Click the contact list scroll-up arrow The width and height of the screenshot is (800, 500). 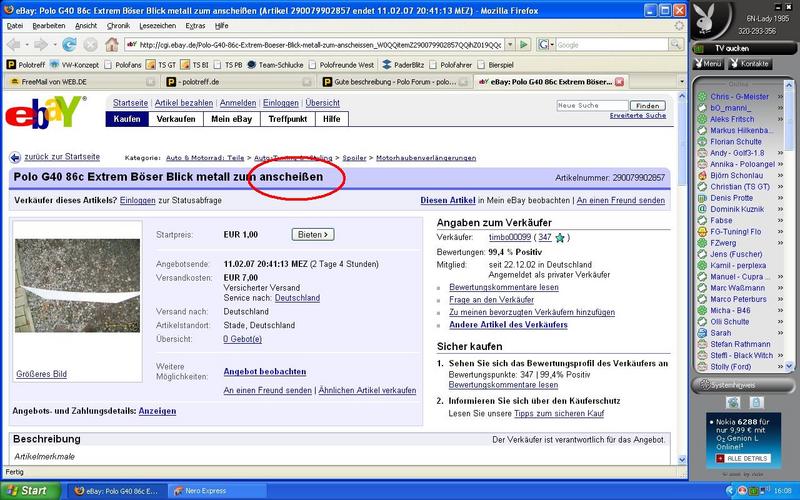pos(789,86)
